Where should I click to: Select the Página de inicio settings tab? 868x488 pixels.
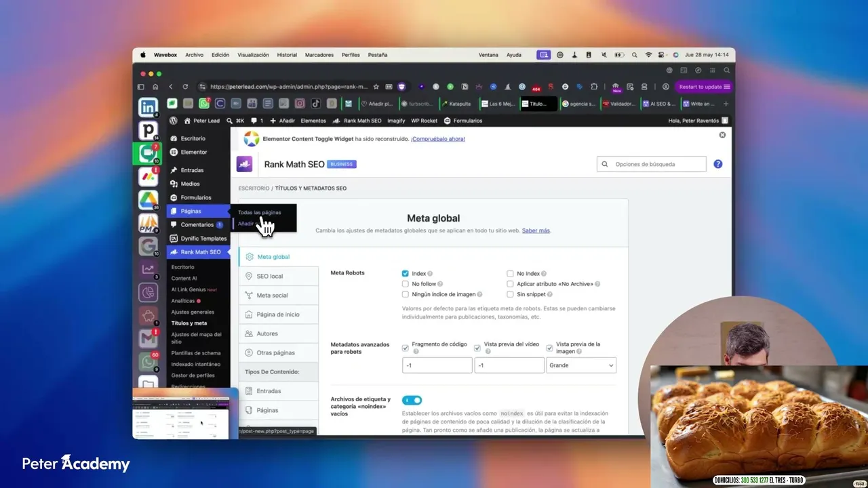click(x=279, y=314)
